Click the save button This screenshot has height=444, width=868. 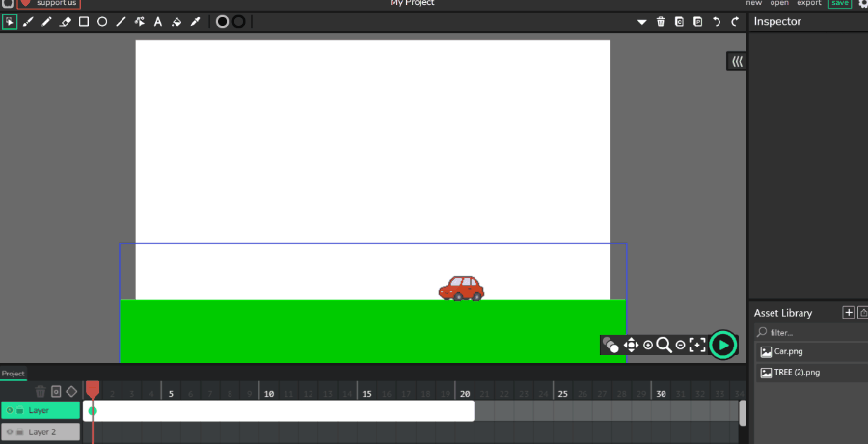pyautogui.click(x=840, y=3)
